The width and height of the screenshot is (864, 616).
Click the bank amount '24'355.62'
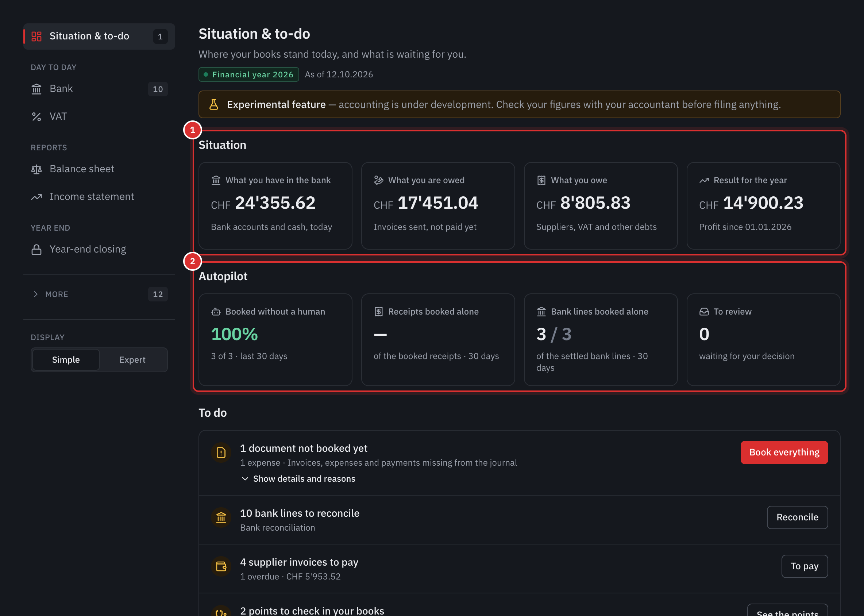click(x=275, y=203)
